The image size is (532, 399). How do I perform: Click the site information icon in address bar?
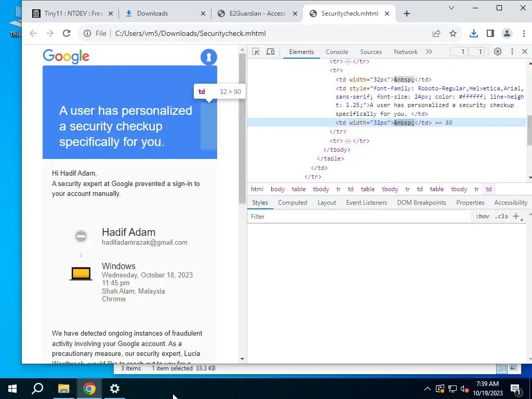pyautogui.click(x=87, y=33)
